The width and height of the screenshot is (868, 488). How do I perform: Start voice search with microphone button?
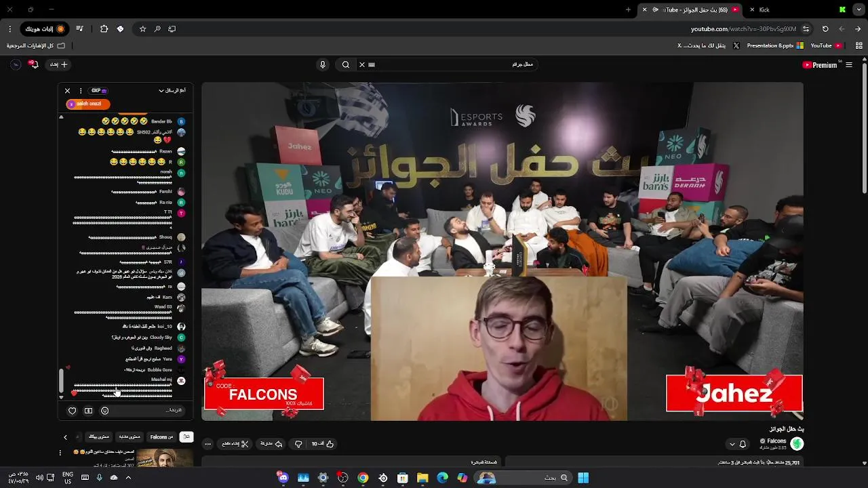(323, 64)
